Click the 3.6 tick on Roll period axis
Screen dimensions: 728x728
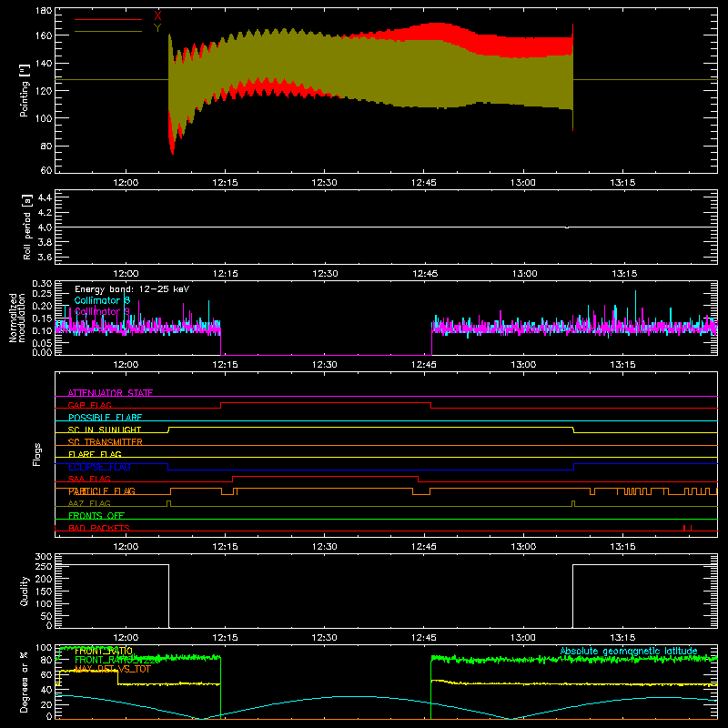point(45,257)
